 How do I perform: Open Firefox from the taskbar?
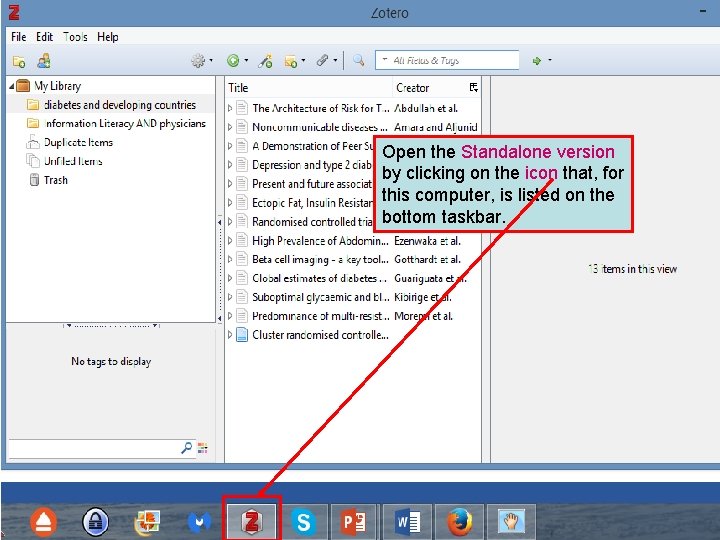pos(459,522)
